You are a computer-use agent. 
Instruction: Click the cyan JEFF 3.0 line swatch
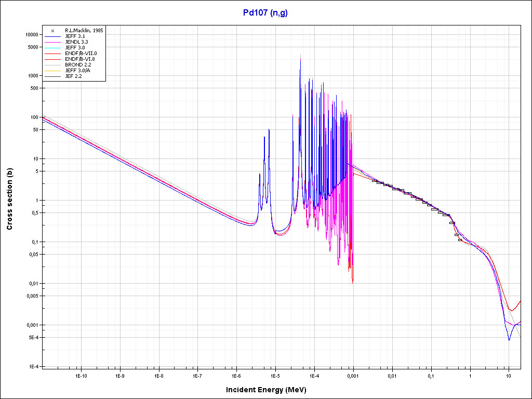coord(53,48)
